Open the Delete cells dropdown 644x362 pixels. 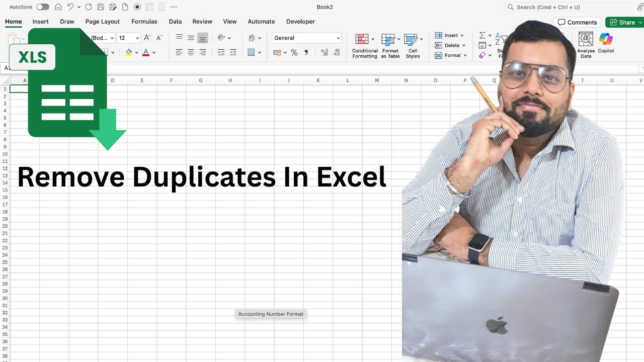tap(450, 45)
